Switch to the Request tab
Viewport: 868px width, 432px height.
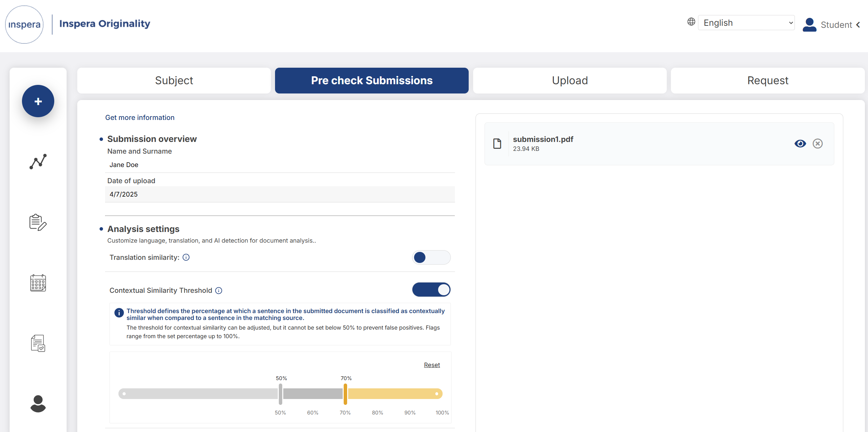[768, 80]
